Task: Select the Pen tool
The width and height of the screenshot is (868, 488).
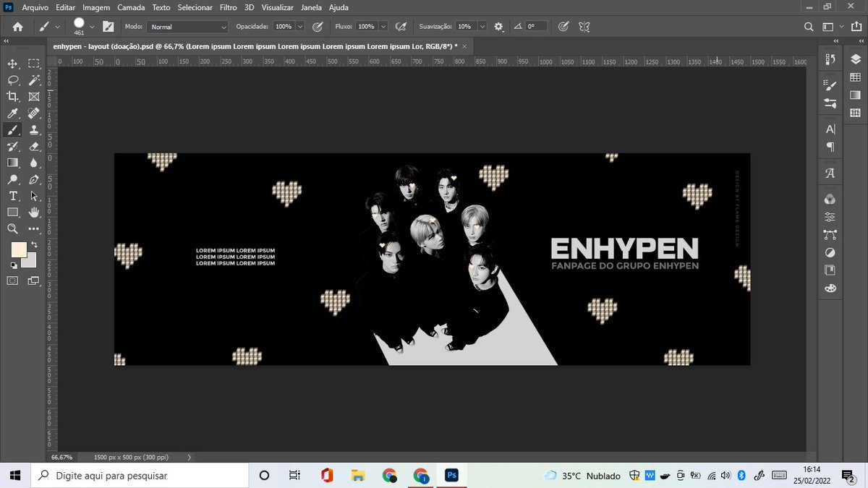Action: click(33, 180)
